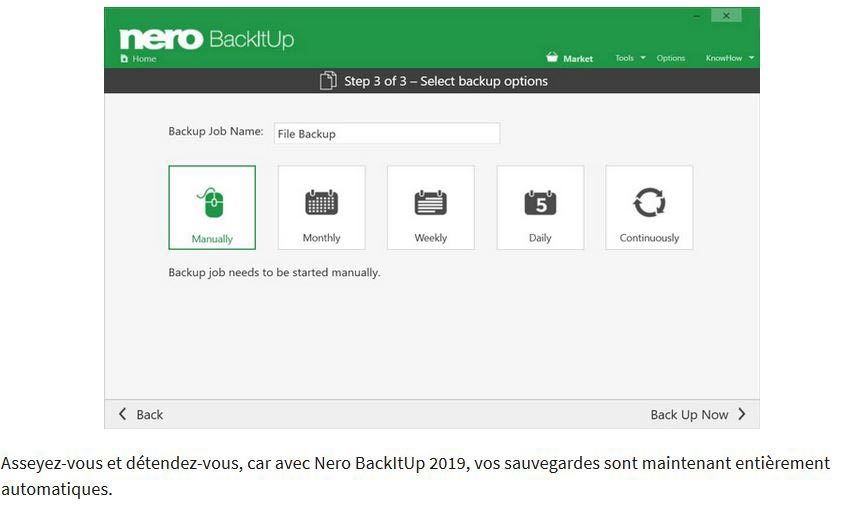Click the small Home icon
Viewport: 862px width, 509px height.
(124, 59)
